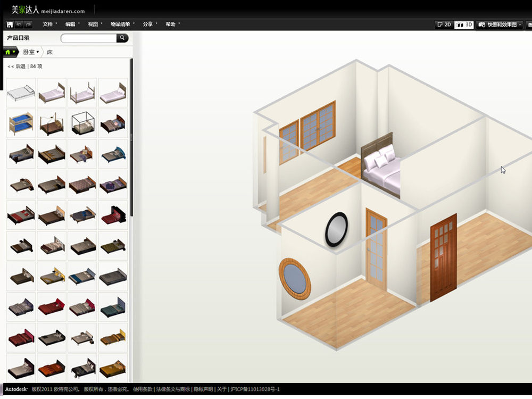Open the 隐私声明 footer link

point(203,389)
